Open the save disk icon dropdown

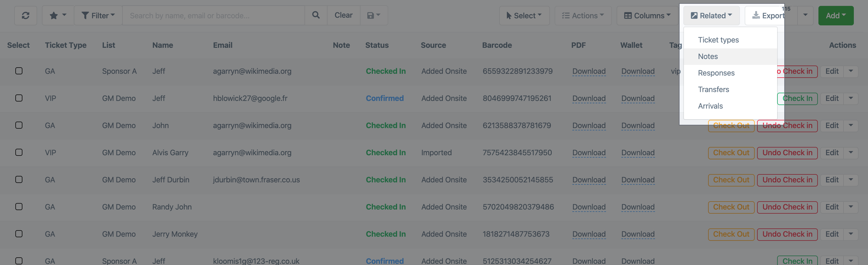point(374,16)
